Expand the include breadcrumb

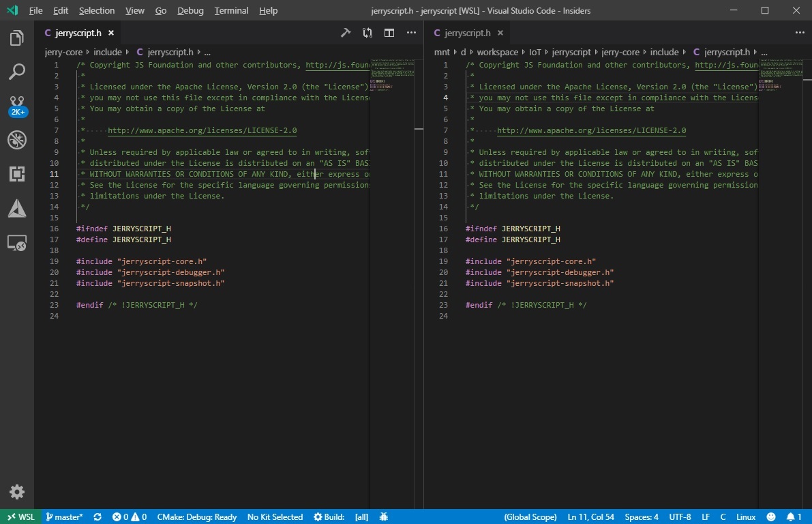click(106, 51)
